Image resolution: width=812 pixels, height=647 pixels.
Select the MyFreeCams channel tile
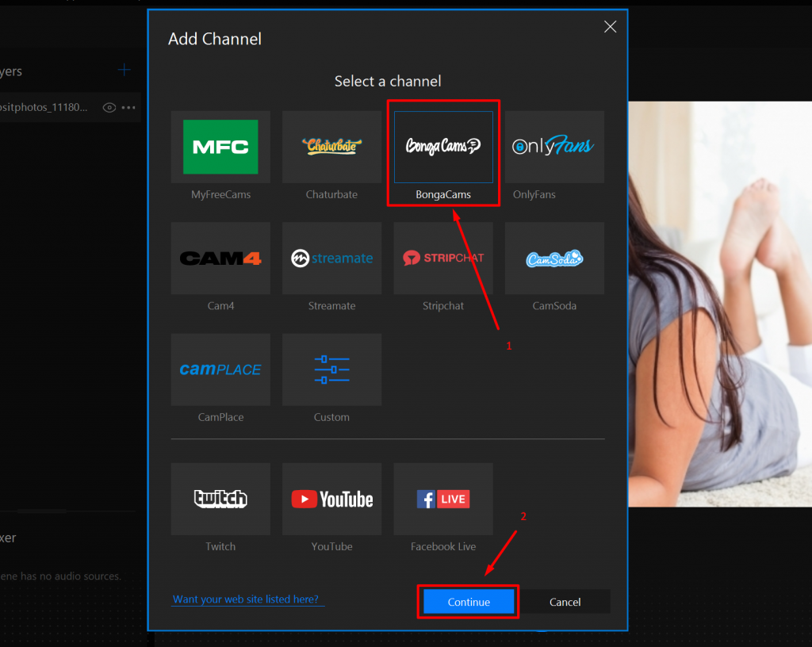(220, 147)
